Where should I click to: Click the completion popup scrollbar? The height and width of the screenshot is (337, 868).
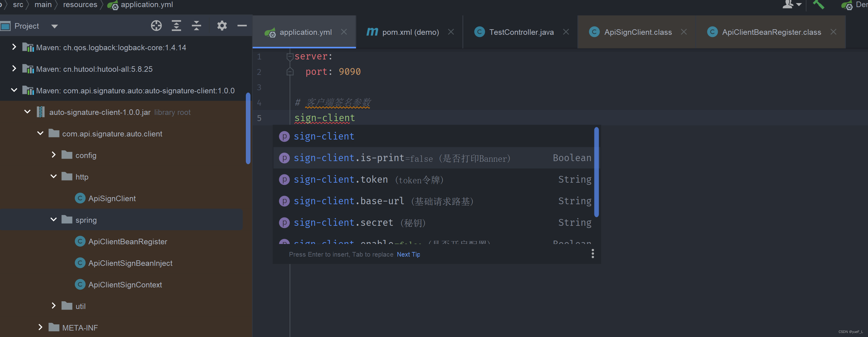coord(597,172)
